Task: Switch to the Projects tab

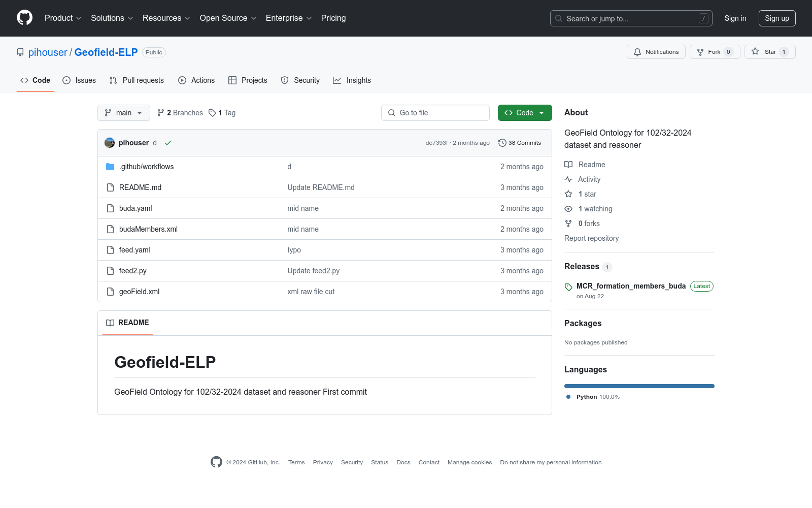Action: pos(248,80)
